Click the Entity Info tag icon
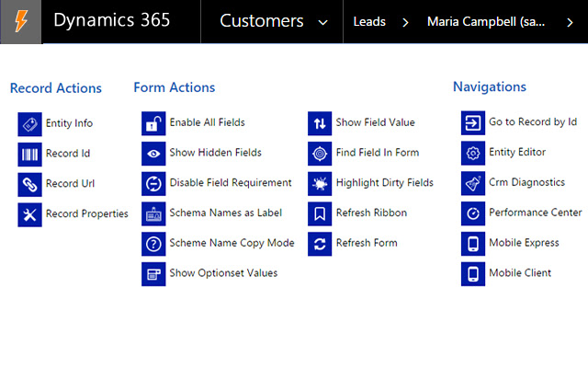Image resolution: width=588 pixels, height=368 pixels. click(x=30, y=123)
